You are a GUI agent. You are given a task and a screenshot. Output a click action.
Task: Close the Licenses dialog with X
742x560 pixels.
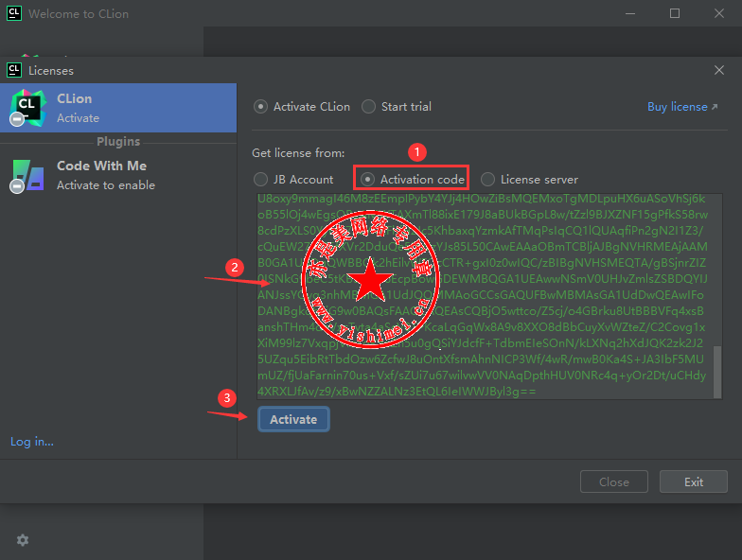[x=719, y=70]
